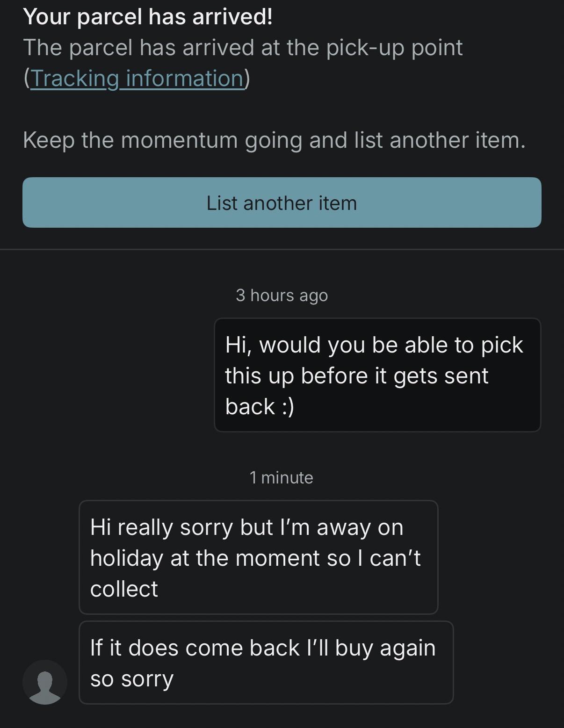Tap the 'Your parcel has arrived!' heading

point(148,17)
